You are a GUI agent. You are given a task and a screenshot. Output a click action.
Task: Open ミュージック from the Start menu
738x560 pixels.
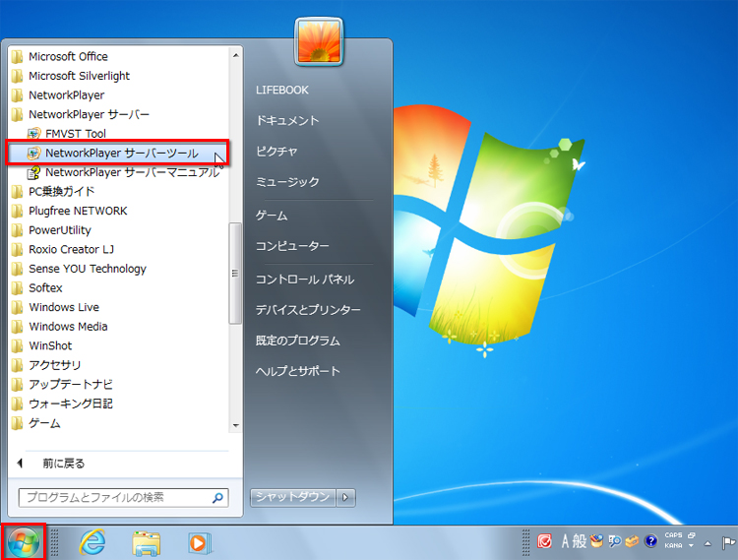pos(287,182)
